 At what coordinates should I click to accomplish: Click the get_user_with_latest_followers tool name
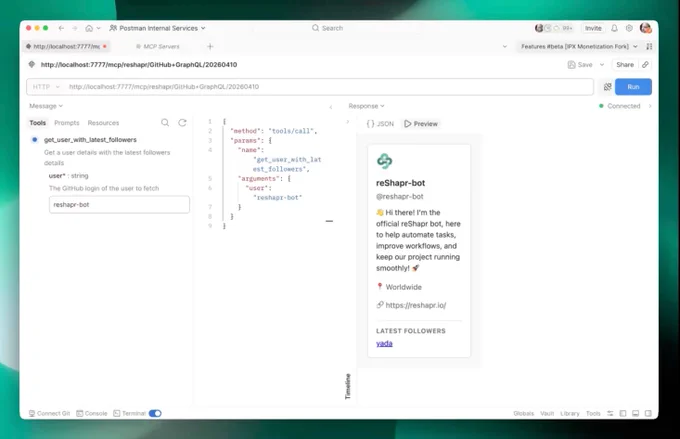[x=90, y=140]
